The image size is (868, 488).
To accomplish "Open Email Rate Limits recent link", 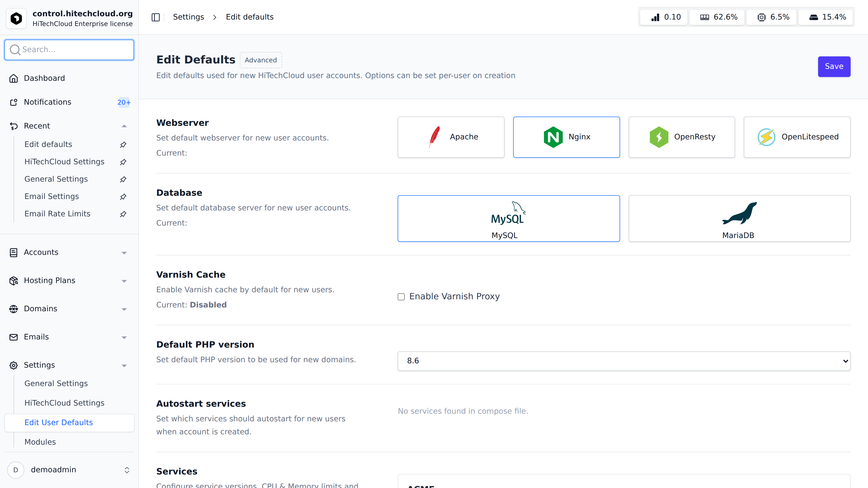I will 57,214.
